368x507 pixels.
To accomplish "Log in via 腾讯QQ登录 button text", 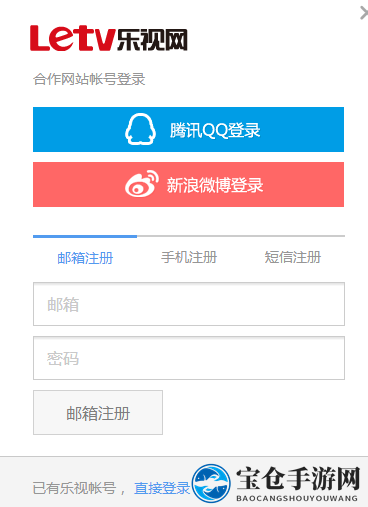I will (x=215, y=130).
